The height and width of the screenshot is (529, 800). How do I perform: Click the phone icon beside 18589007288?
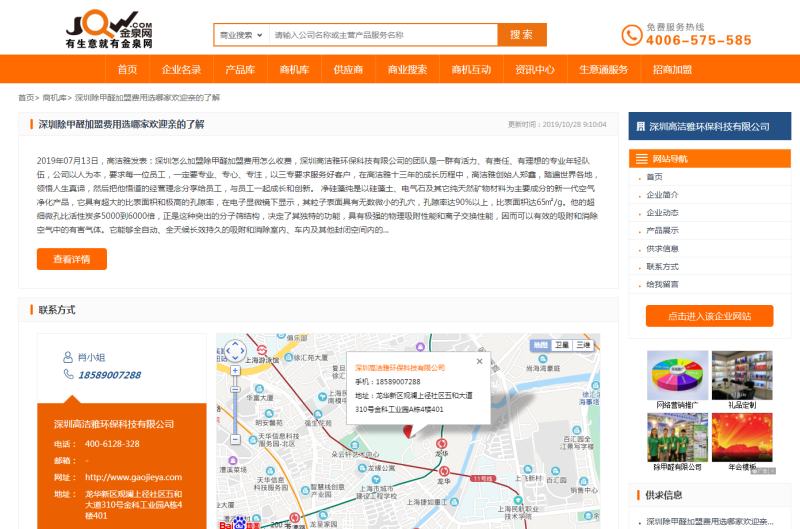68,374
